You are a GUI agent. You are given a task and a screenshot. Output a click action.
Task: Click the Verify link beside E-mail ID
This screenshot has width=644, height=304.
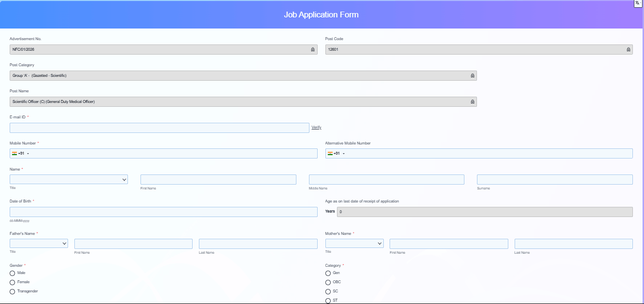click(316, 128)
